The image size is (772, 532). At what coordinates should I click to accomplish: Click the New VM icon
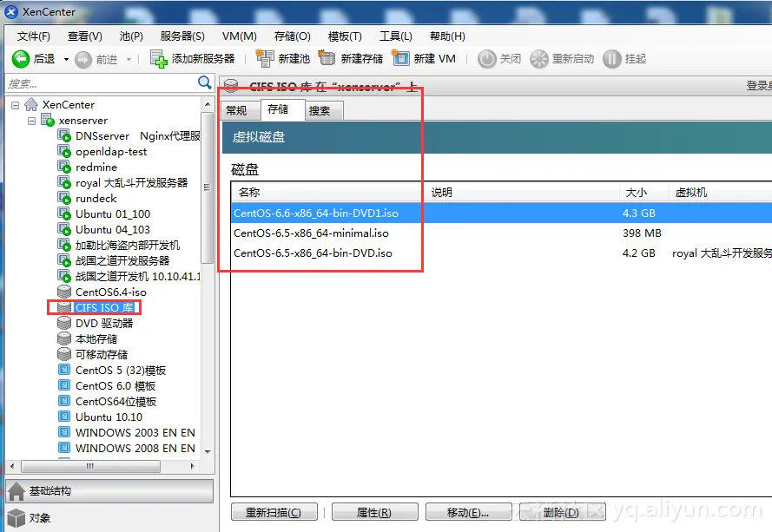click(x=400, y=58)
